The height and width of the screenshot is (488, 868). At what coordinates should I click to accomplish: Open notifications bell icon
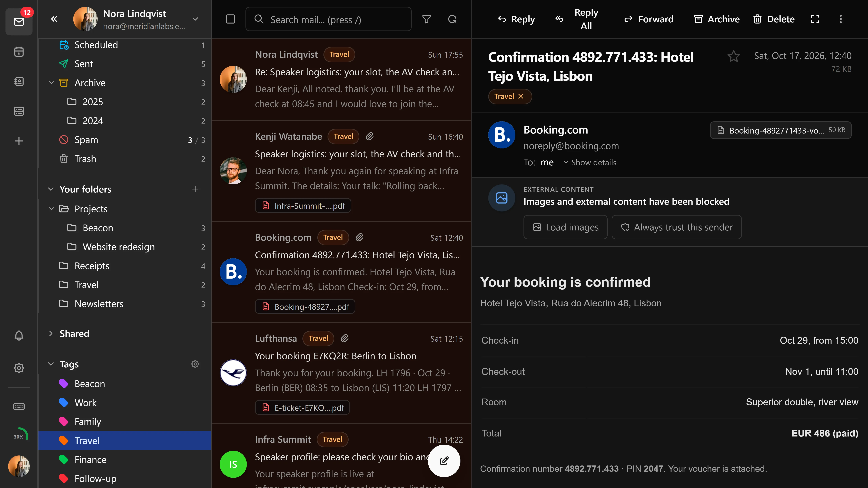pos(19,335)
